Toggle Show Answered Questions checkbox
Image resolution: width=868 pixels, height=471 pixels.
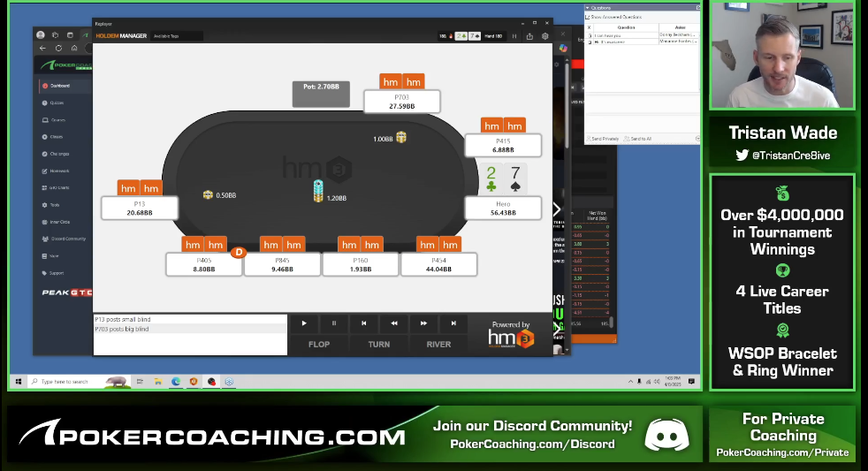tap(588, 17)
